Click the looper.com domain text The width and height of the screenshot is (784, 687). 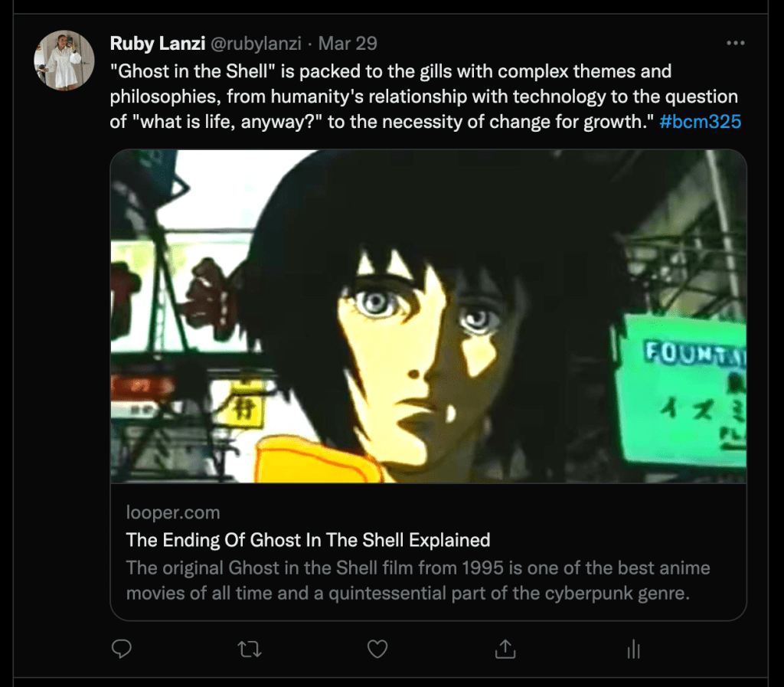[172, 512]
